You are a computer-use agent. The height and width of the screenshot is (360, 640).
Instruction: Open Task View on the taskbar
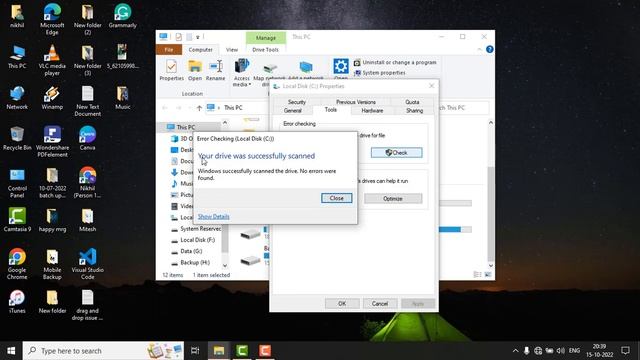[195, 351]
